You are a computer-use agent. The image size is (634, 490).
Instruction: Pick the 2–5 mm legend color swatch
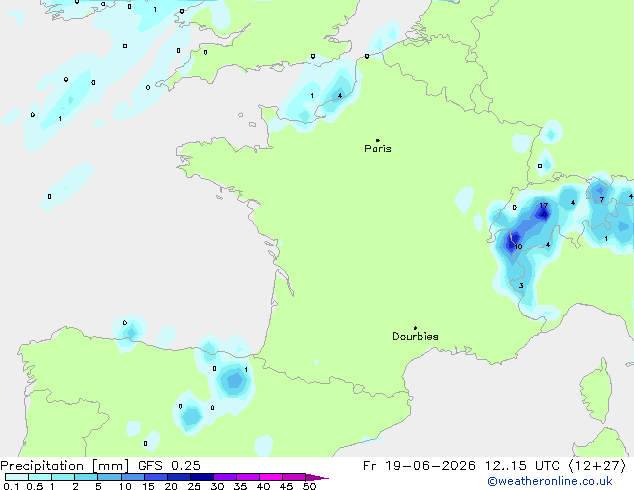(x=86, y=477)
